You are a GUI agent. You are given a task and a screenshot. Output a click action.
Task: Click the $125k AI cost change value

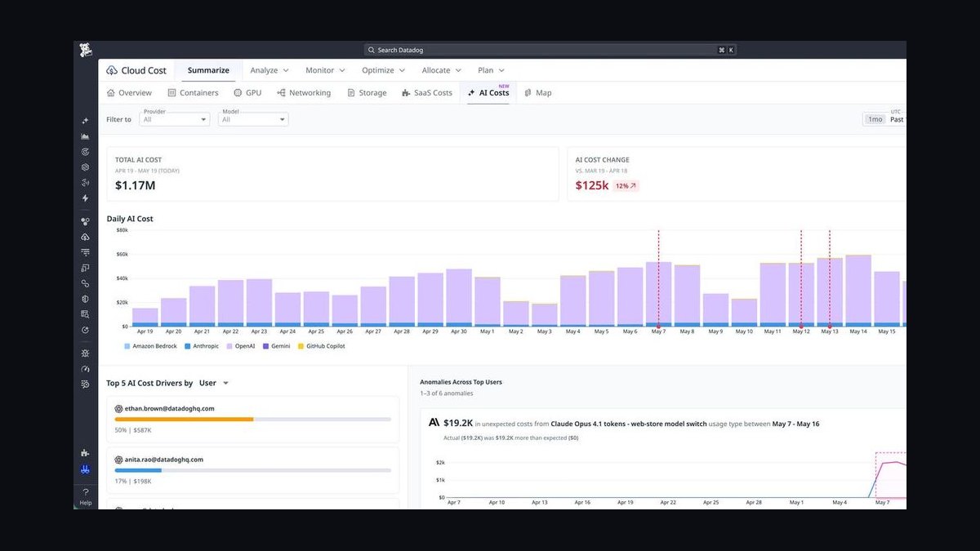(592, 185)
